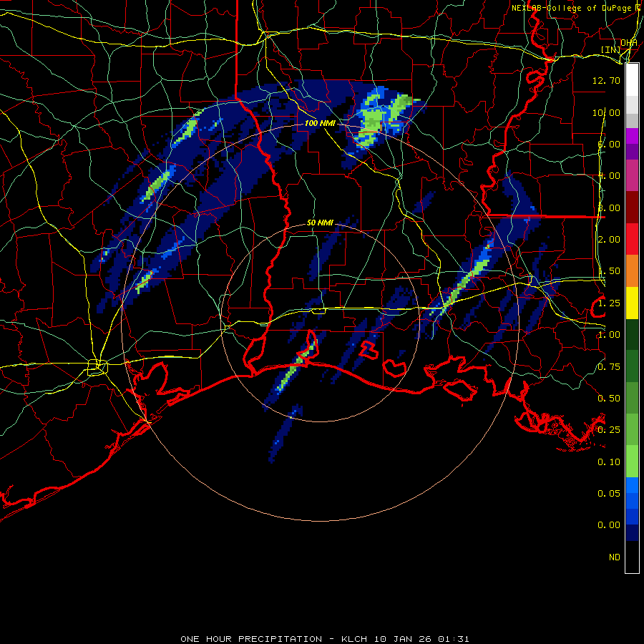Click the 0.10 legend value
Screen dimensions: 644x644
tap(609, 462)
